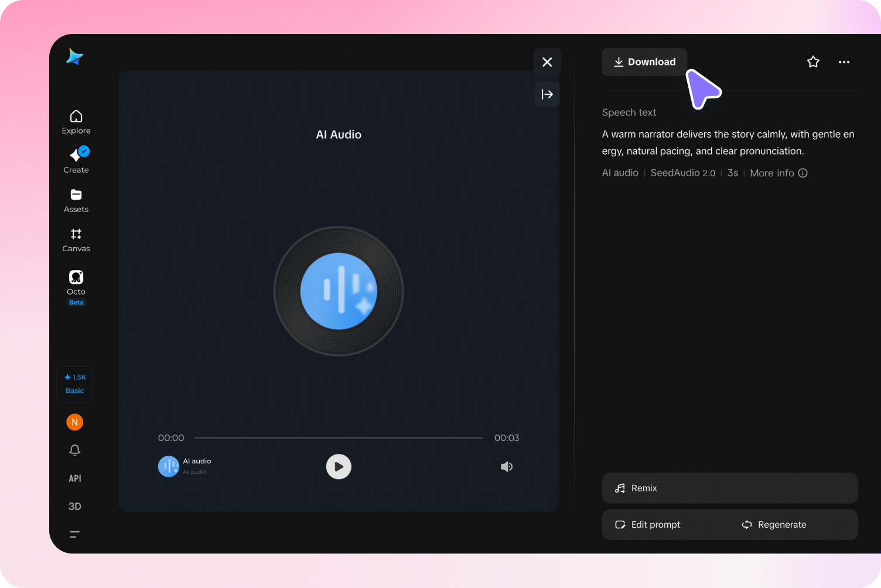The image size is (881, 588).
Task: Click the 3s duration metadata label
Action: (733, 173)
